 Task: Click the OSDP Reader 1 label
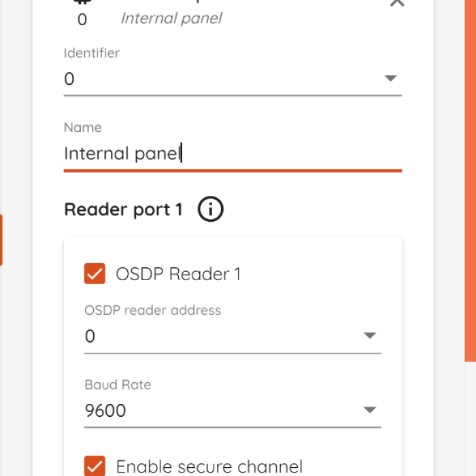coord(178,274)
